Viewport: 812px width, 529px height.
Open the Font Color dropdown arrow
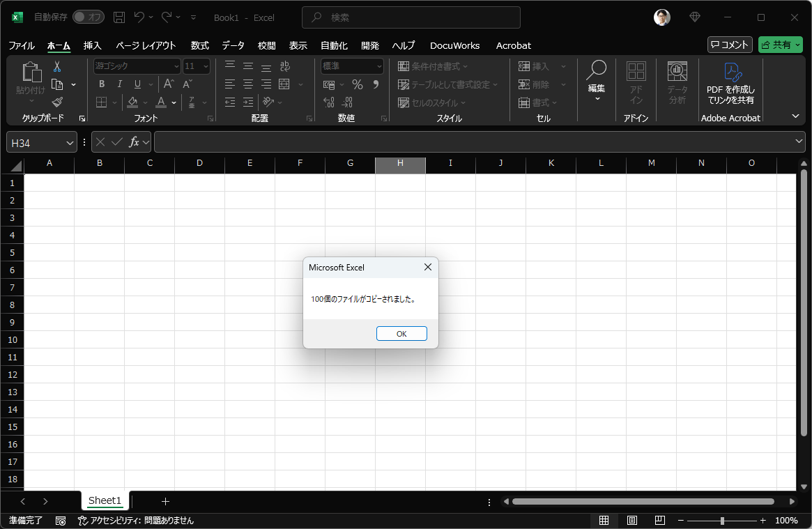point(174,102)
